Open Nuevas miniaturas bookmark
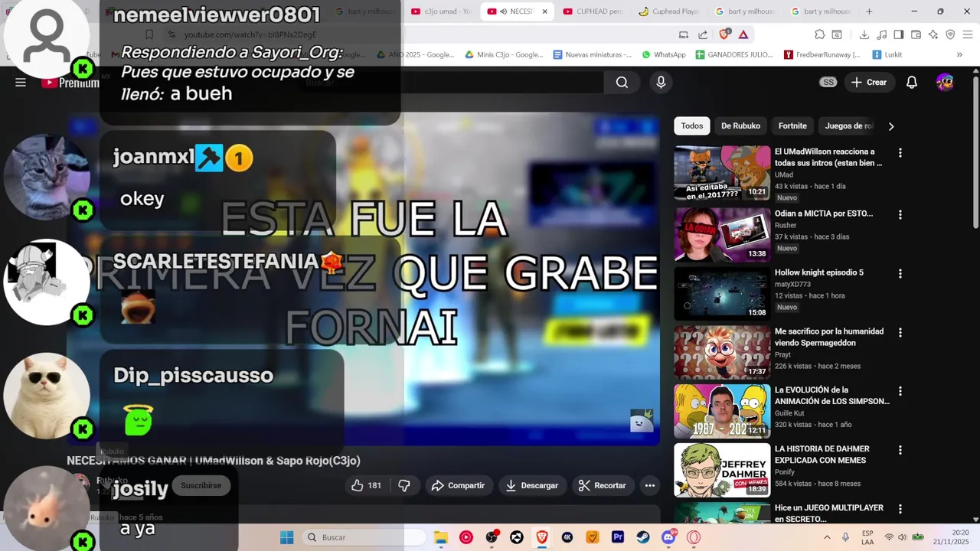980x551 pixels. coord(592,55)
